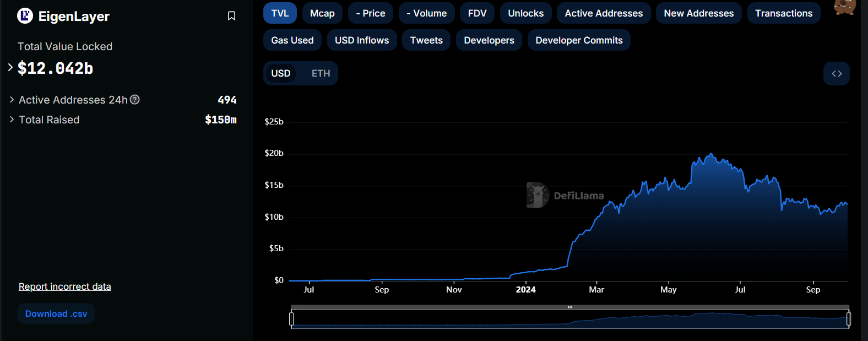The height and width of the screenshot is (341, 868).
Task: Click the TVL chart peak near $20b
Action: coord(711,154)
